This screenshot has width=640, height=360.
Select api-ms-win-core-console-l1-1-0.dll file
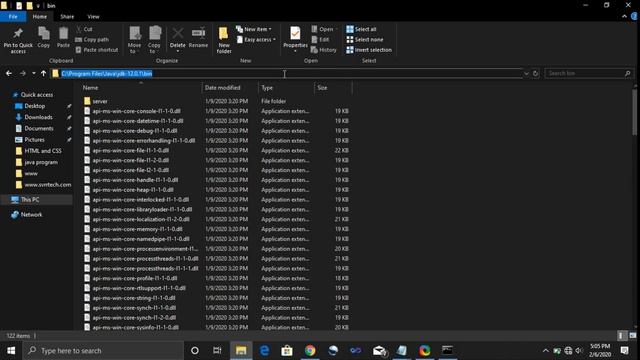136,111
